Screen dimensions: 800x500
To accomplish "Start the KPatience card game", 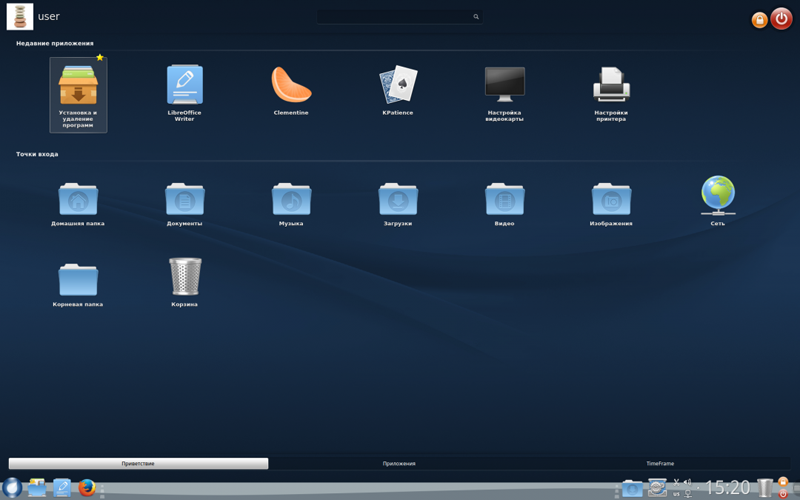I will click(x=398, y=90).
